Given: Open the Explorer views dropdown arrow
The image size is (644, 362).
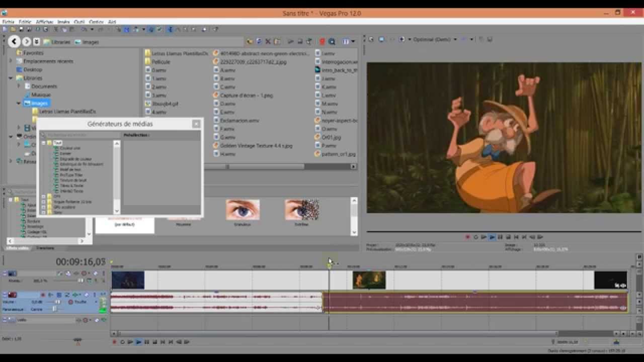Looking at the screenshot, I should (353, 41).
